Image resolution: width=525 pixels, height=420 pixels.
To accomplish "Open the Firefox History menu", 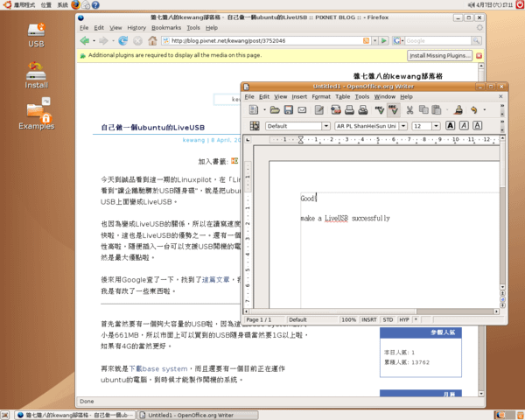I will (x=136, y=28).
